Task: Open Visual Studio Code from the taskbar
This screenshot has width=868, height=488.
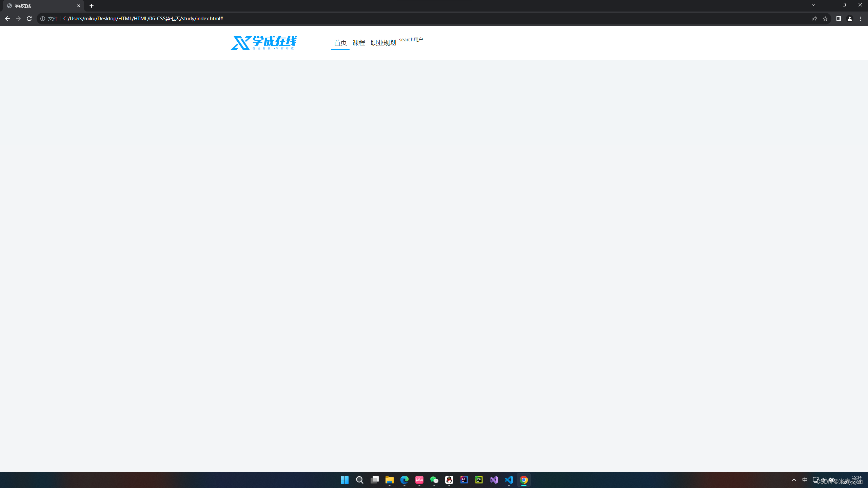Action: [x=509, y=480]
